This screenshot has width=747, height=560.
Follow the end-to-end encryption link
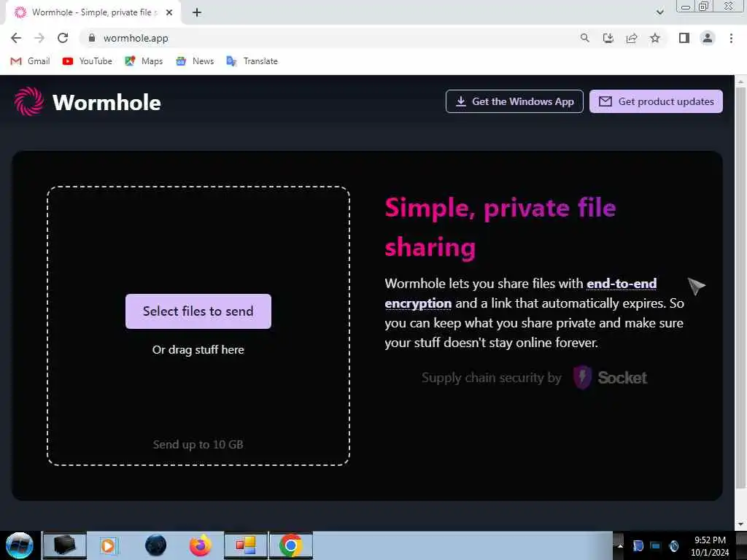tap(622, 284)
